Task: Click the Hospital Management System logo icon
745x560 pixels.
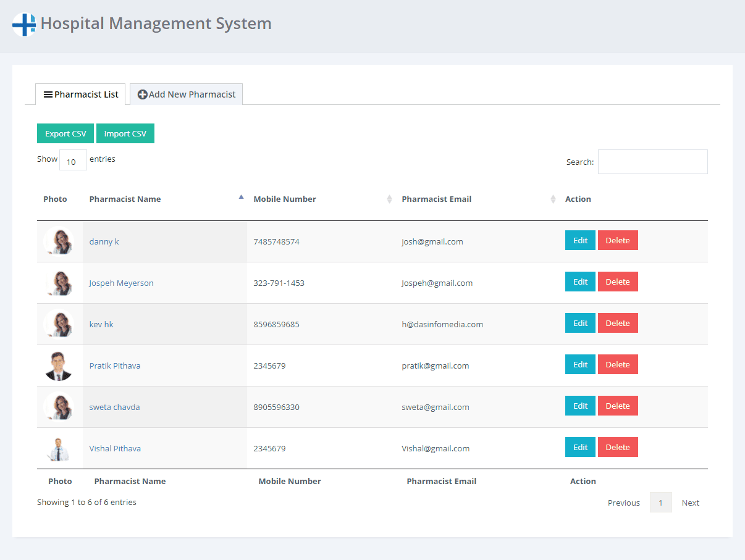Action: [x=24, y=25]
